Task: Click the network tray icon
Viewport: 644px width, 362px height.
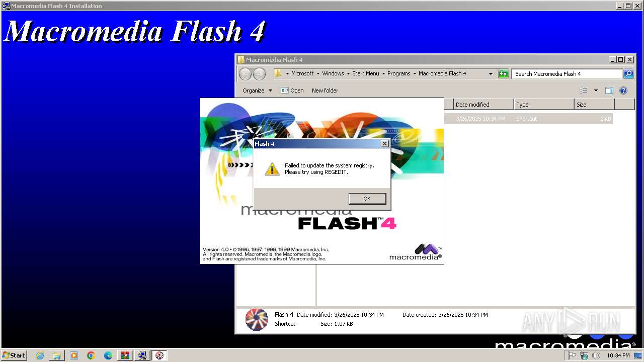Action: (584, 355)
